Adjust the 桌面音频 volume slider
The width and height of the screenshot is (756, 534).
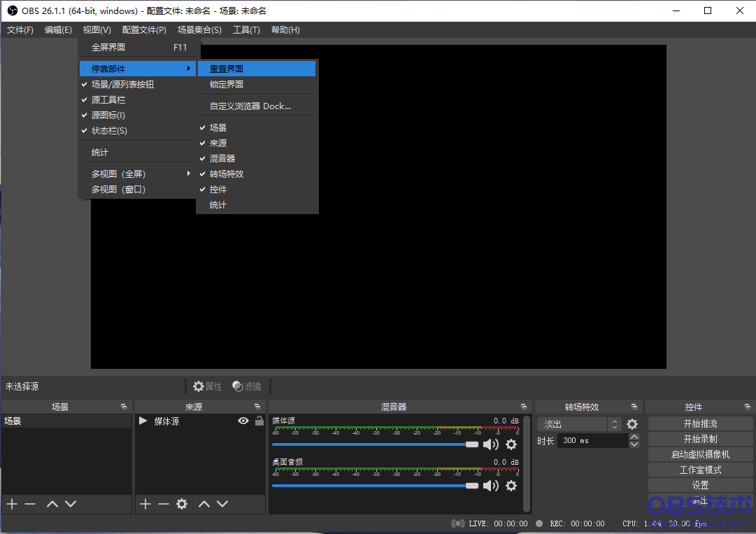click(x=375, y=485)
